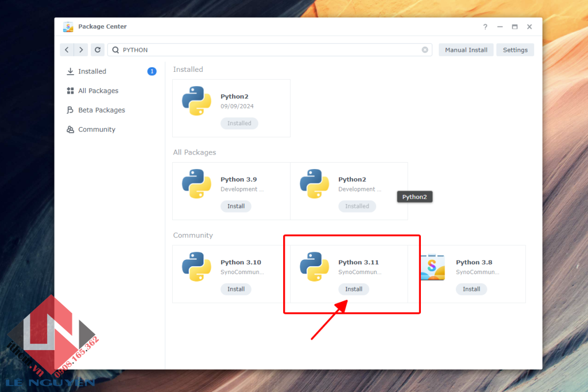
Task: Click the back navigation arrow
Action: (x=67, y=50)
